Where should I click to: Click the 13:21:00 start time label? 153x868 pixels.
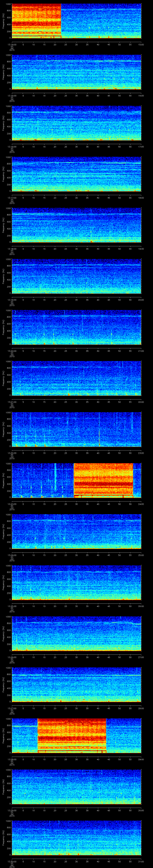[x=12, y=402]
